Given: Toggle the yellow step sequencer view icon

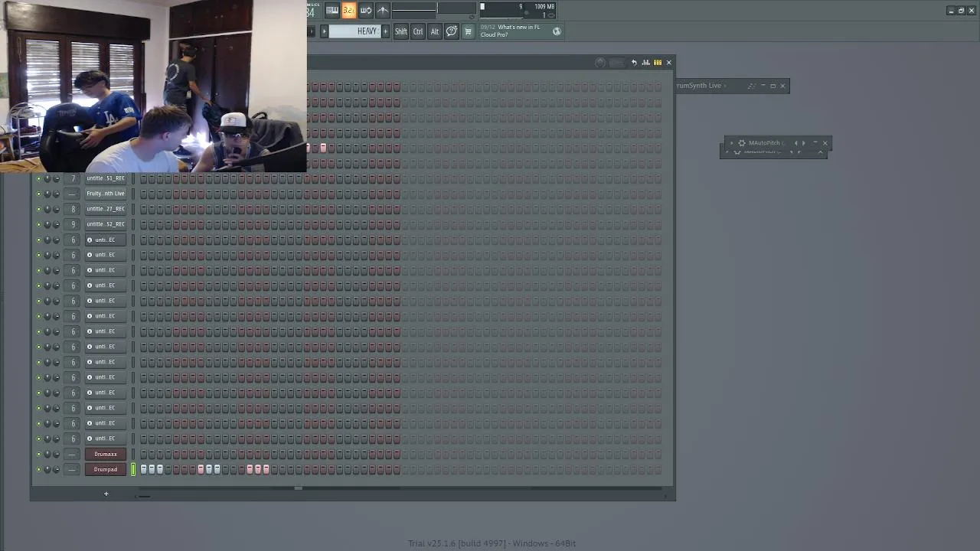Looking at the screenshot, I should coord(657,63).
